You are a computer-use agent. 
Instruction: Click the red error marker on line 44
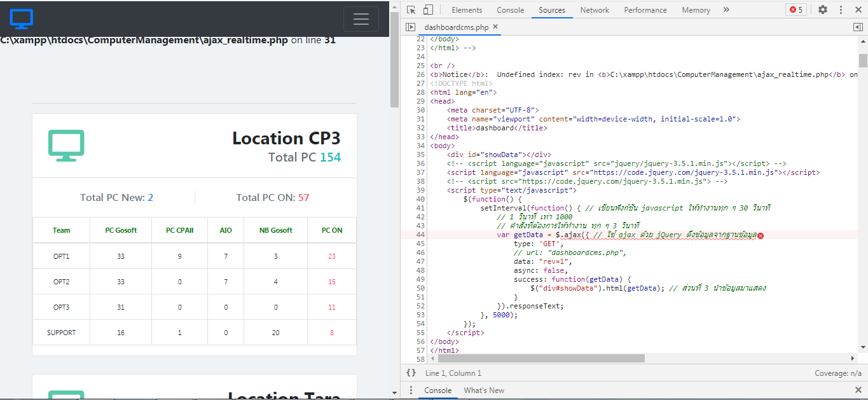[761, 235]
